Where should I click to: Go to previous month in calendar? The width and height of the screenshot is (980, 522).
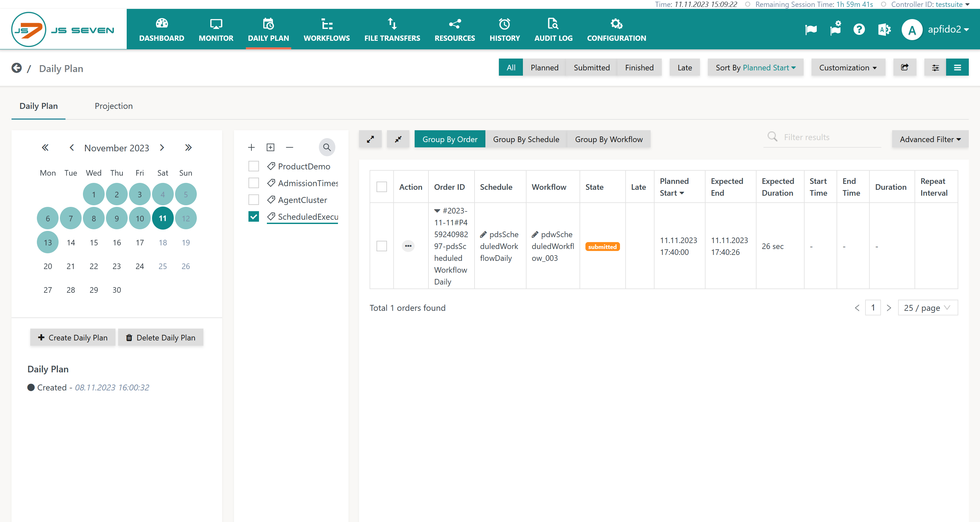coord(71,147)
